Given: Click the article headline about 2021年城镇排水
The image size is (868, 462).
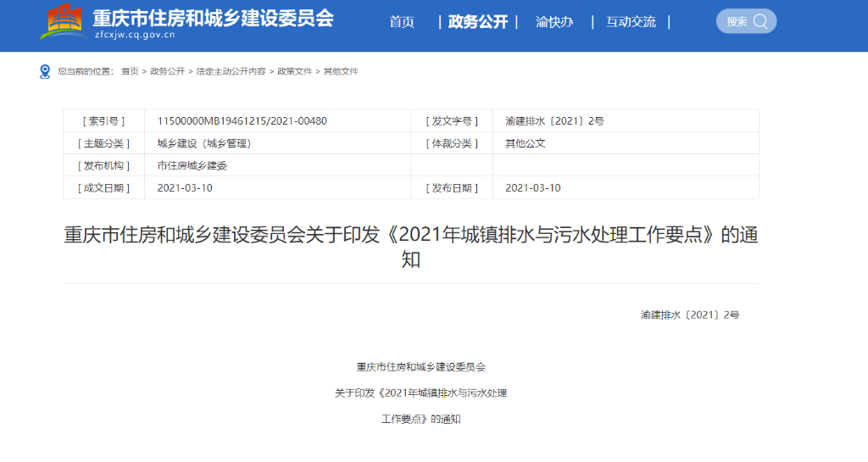Looking at the screenshot, I should tap(411, 247).
